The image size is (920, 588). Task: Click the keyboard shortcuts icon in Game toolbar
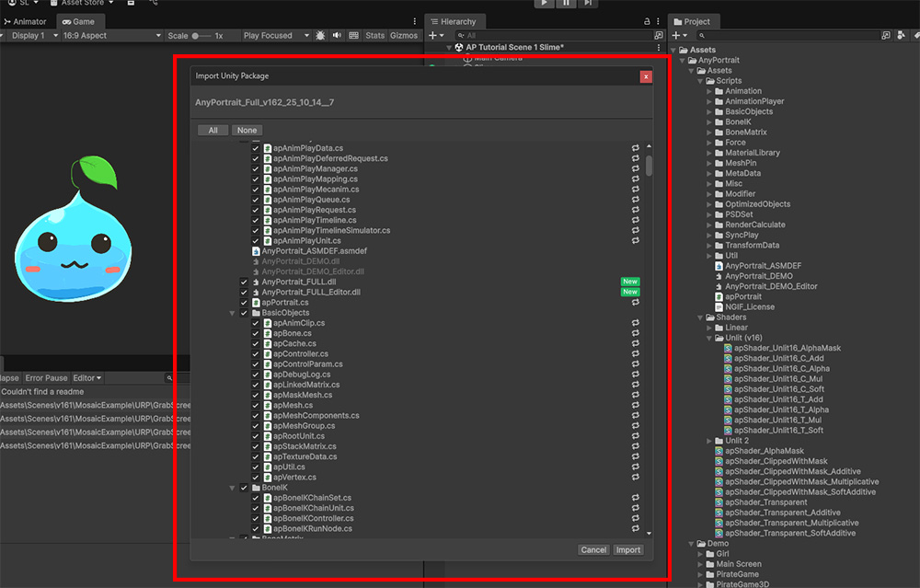coord(353,36)
